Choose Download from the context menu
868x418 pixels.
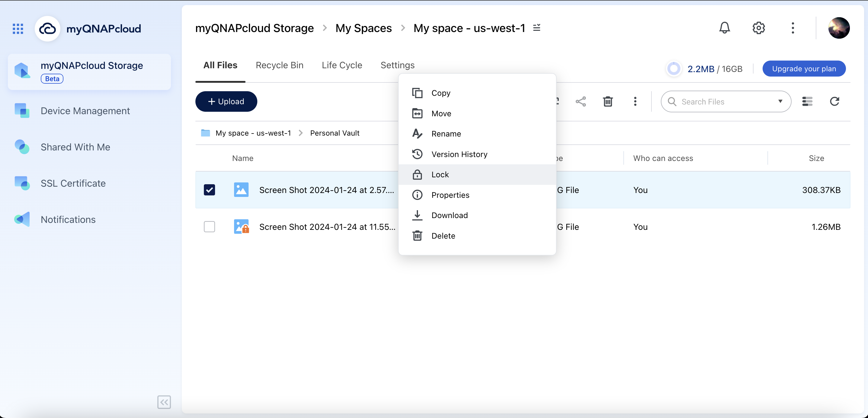[x=477, y=215]
